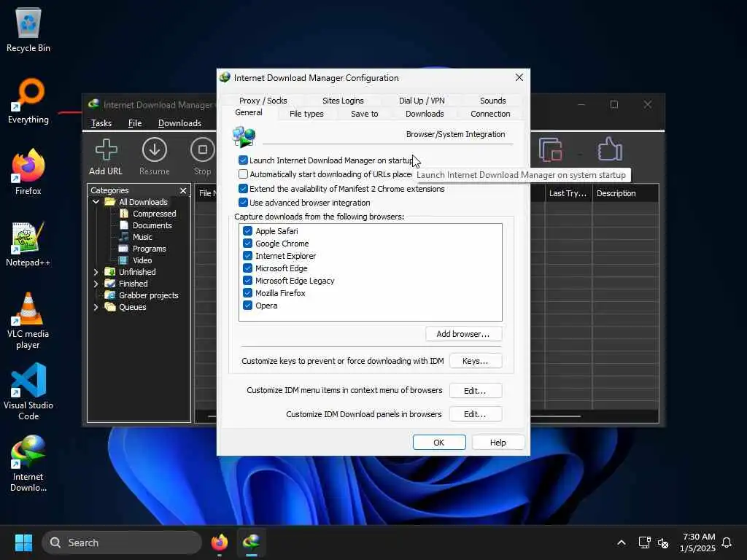This screenshot has width=747, height=560.
Task: Click the Resume toolbar icon in IDM
Action: [x=155, y=157]
